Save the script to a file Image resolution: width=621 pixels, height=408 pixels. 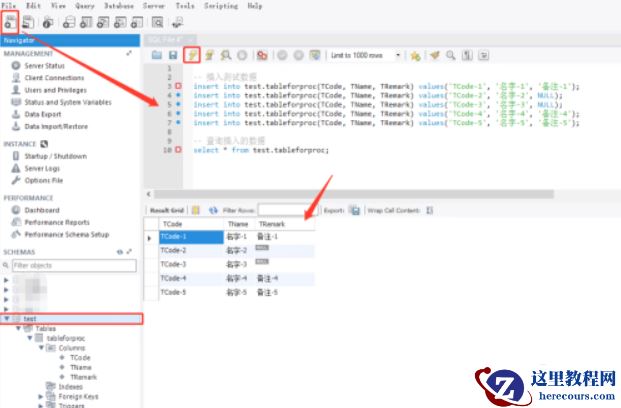[173, 55]
